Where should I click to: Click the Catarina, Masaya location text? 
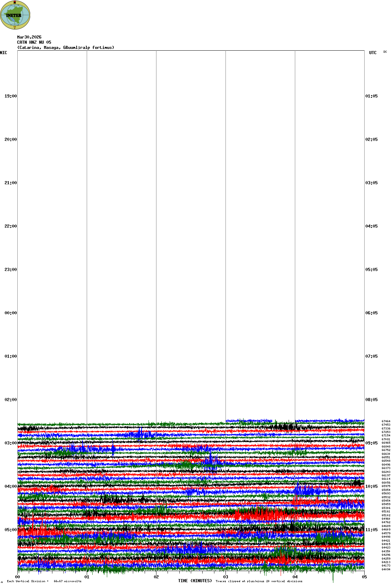click(66, 48)
